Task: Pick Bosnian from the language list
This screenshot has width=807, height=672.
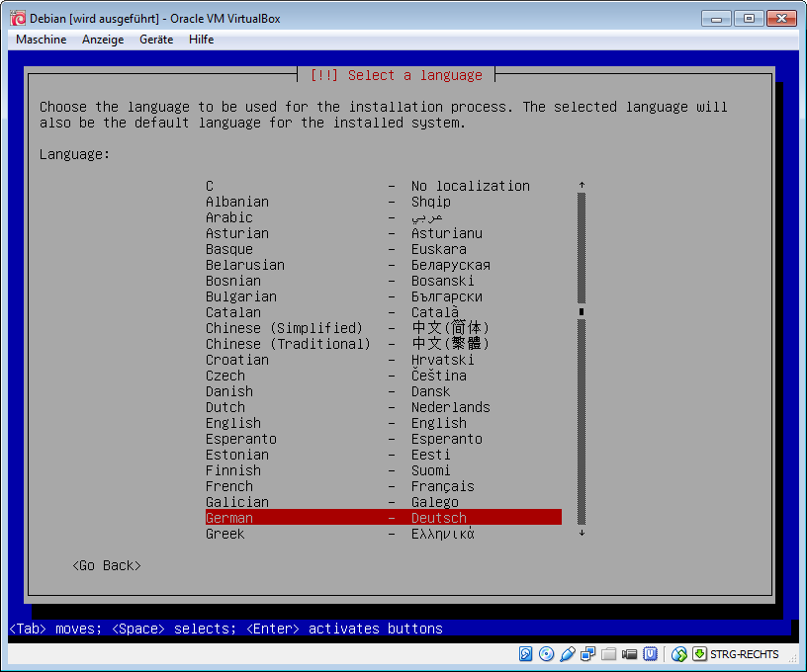Action: [x=384, y=281]
